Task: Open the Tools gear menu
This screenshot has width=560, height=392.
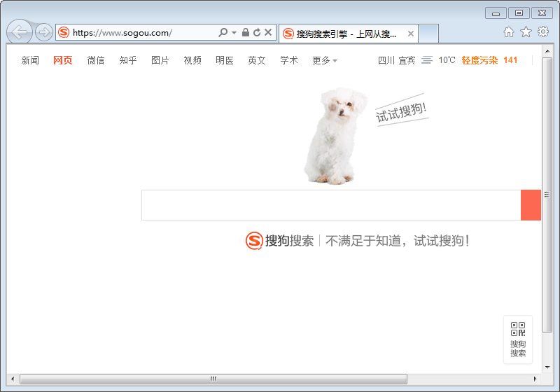Action: coord(543,31)
